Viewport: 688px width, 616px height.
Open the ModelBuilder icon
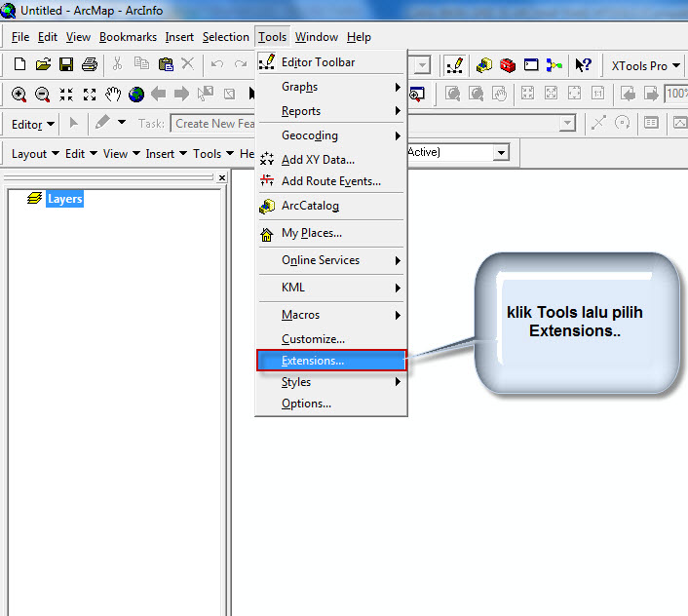(x=554, y=65)
